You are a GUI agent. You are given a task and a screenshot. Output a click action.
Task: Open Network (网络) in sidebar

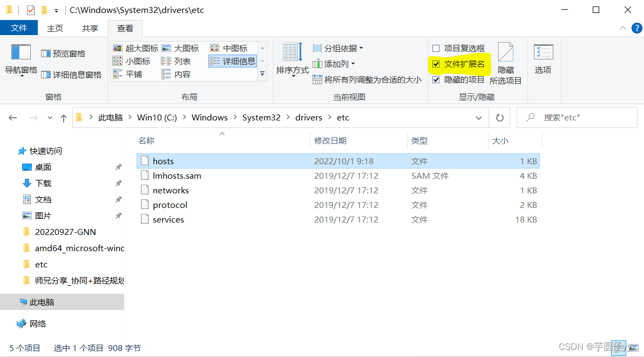click(32, 324)
